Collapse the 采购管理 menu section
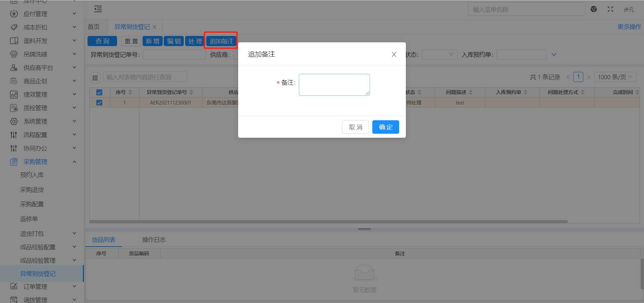Screen dimensions: 644x303 pyautogui.click(x=74, y=162)
